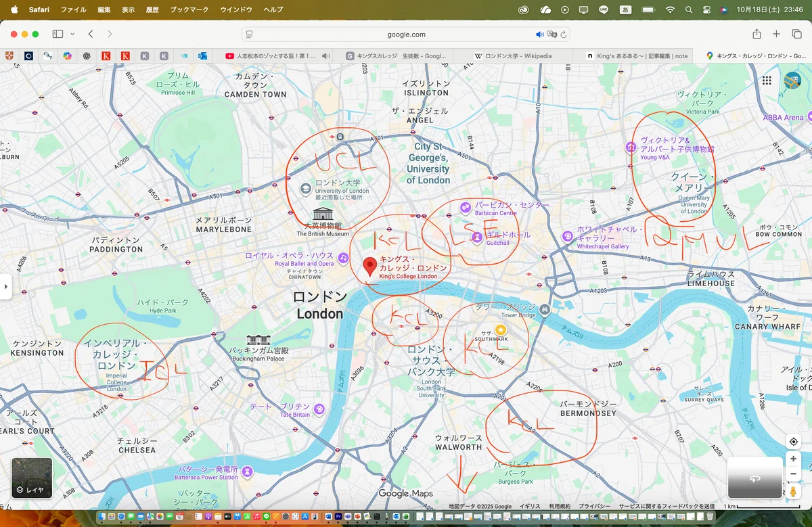The width and height of the screenshot is (812, 527).
Task: Open the Safari Share button
Action: click(757, 34)
